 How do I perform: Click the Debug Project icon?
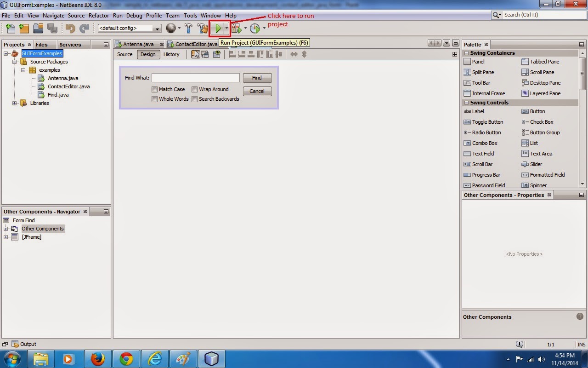click(237, 29)
